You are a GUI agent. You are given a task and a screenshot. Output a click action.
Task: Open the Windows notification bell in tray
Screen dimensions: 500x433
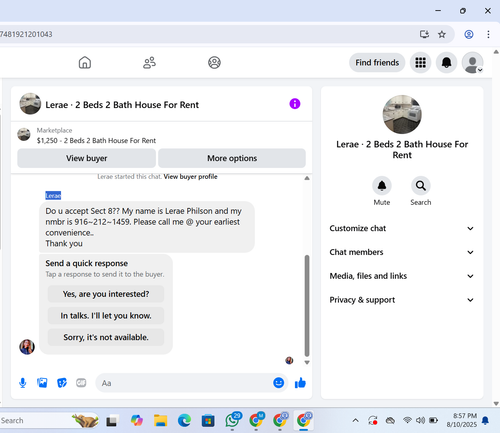pos(486,420)
